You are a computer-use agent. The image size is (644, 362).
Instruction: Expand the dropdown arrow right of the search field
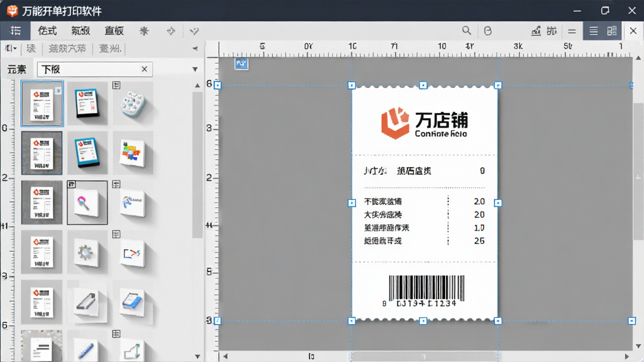click(195, 69)
